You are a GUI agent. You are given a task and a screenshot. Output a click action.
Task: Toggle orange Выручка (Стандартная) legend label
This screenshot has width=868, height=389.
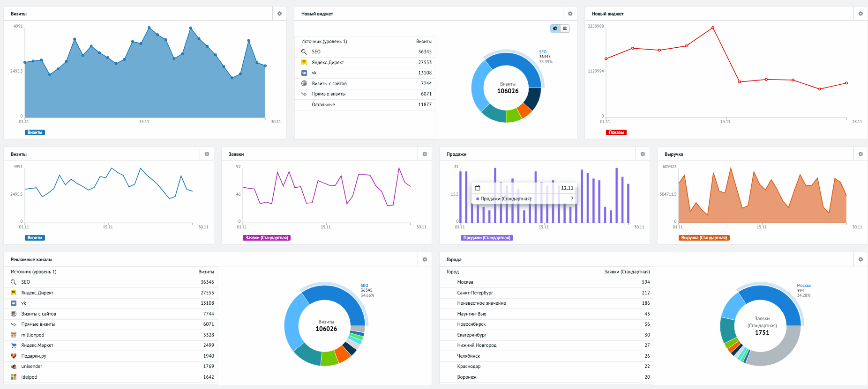click(704, 238)
